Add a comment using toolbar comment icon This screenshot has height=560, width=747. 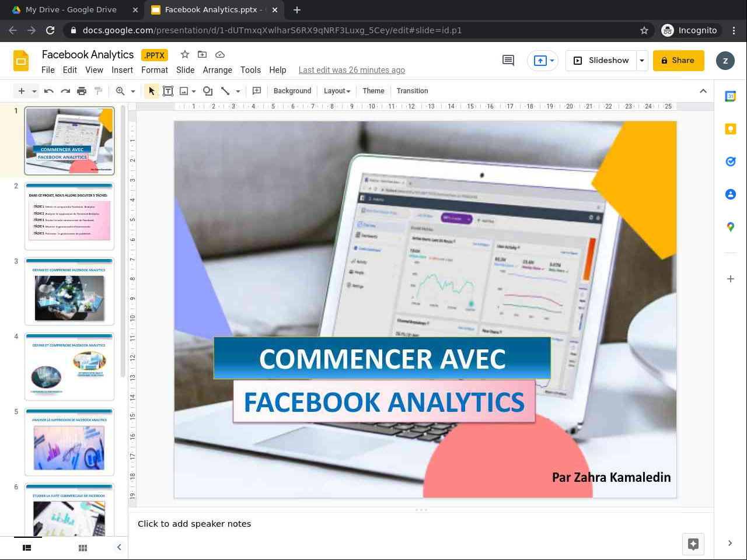257,91
